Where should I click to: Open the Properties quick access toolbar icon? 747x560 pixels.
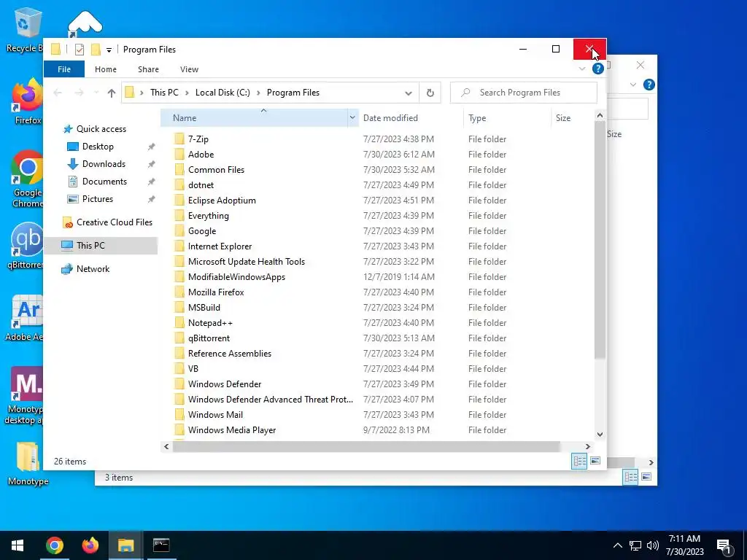pyautogui.click(x=80, y=49)
